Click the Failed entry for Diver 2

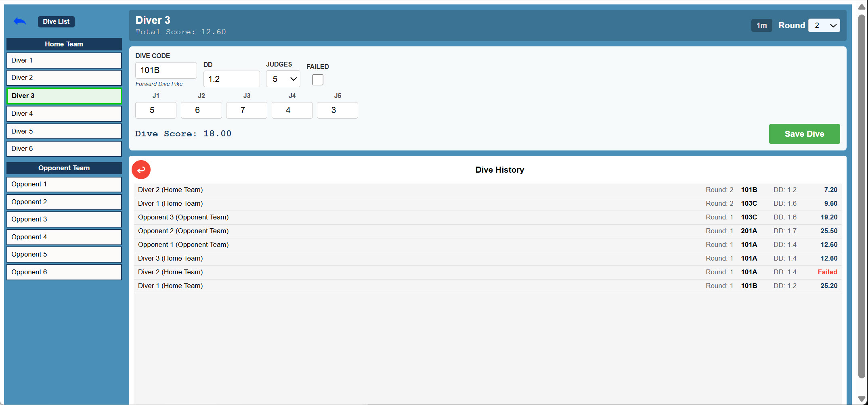tap(828, 272)
